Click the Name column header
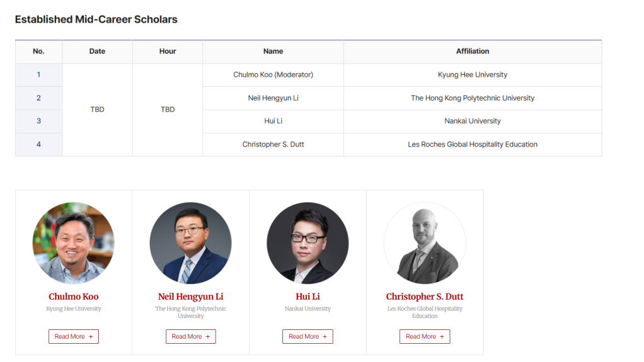This screenshot has width=644, height=362. 273,52
